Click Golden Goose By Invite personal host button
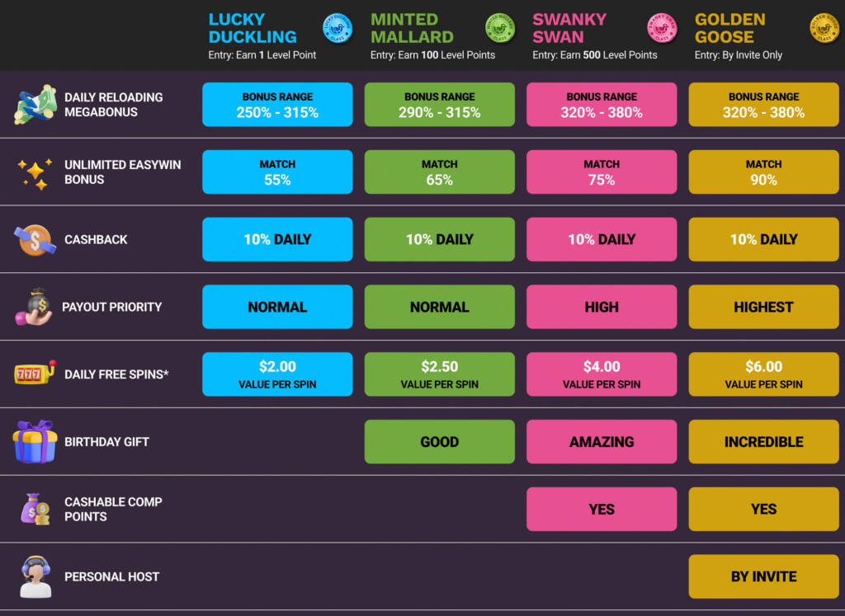 (763, 576)
